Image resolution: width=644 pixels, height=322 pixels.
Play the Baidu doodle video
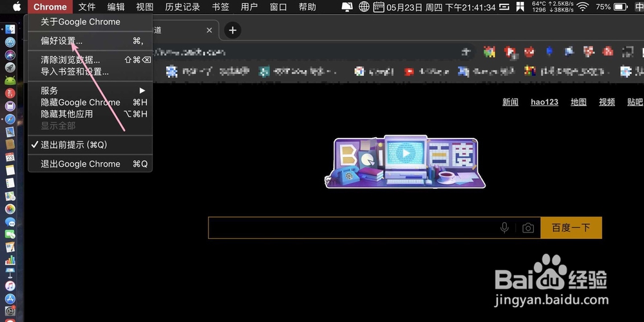pos(406,153)
